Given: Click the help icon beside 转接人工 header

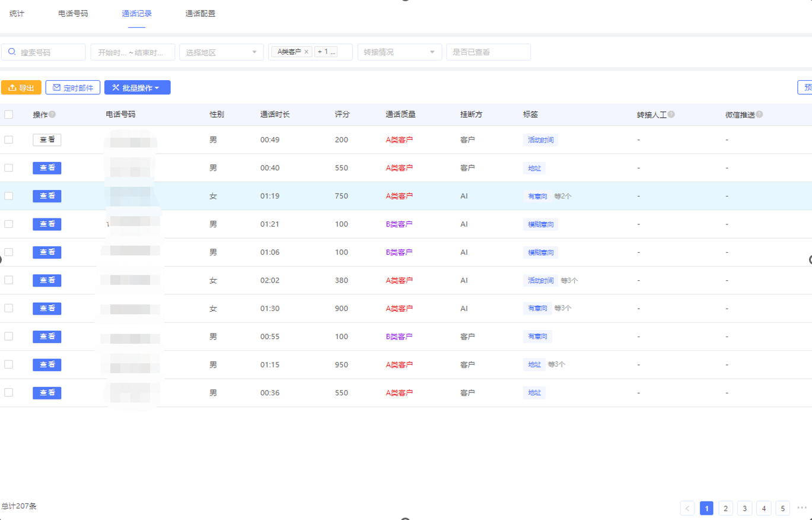Looking at the screenshot, I should click(671, 115).
